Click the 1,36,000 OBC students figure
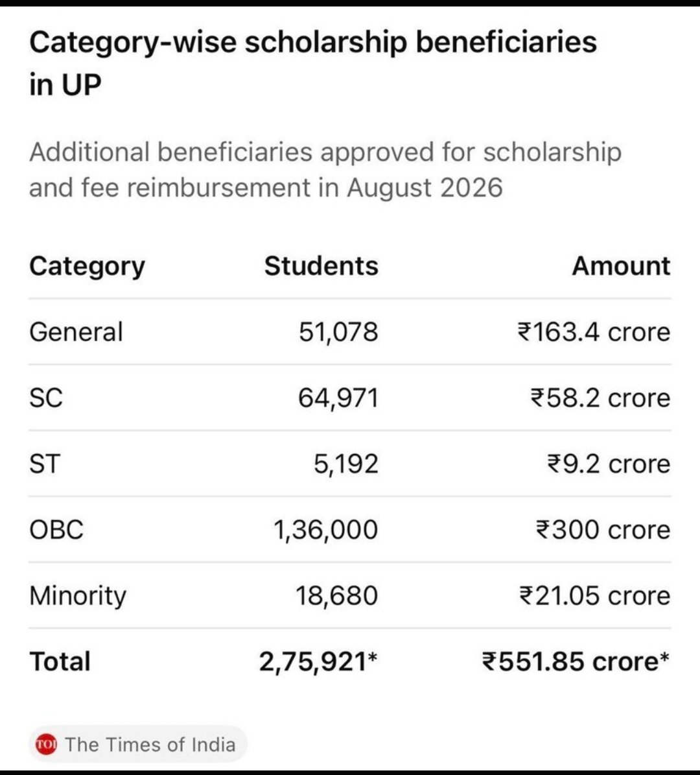The height and width of the screenshot is (775, 700). 325,530
